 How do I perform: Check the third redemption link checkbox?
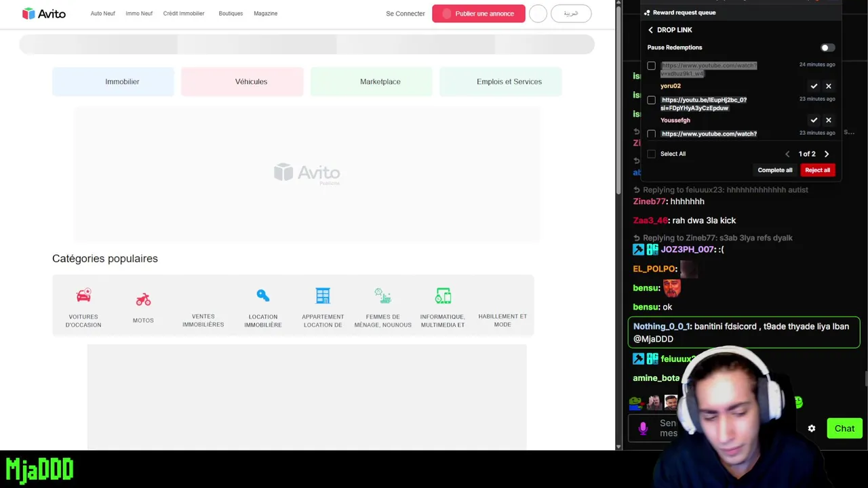pyautogui.click(x=651, y=134)
